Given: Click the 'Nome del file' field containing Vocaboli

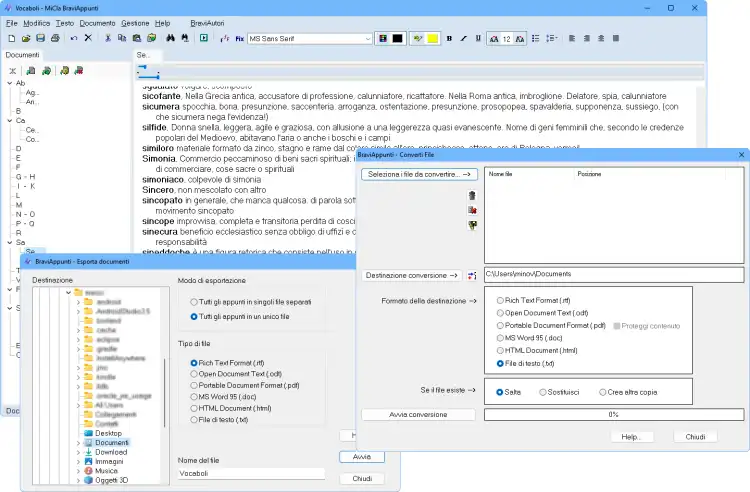Looking at the screenshot, I should coord(251,473).
